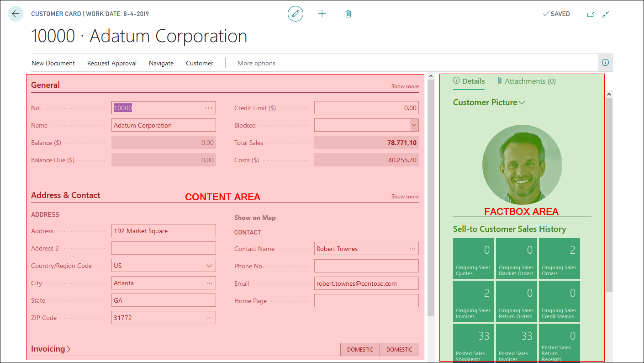Click the content area vertical scrollbar
644x363 pixels.
[431, 197]
